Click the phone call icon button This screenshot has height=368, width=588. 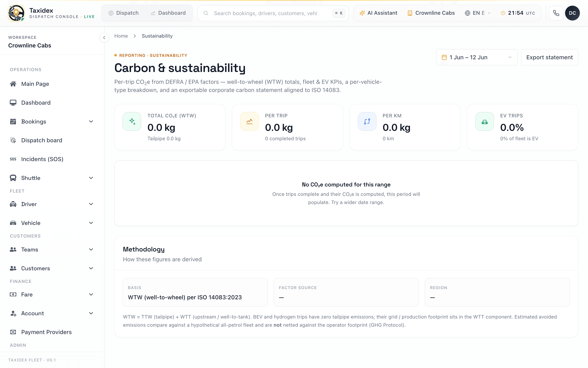tap(556, 13)
